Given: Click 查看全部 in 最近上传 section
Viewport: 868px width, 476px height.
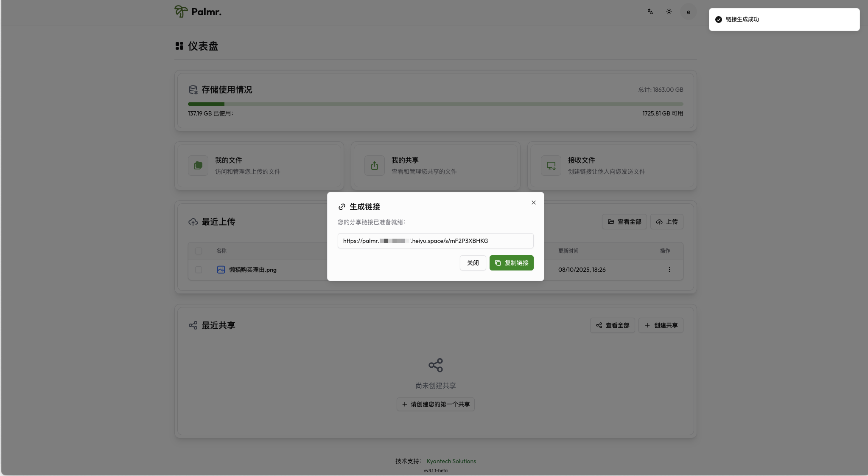Looking at the screenshot, I should [x=624, y=222].
